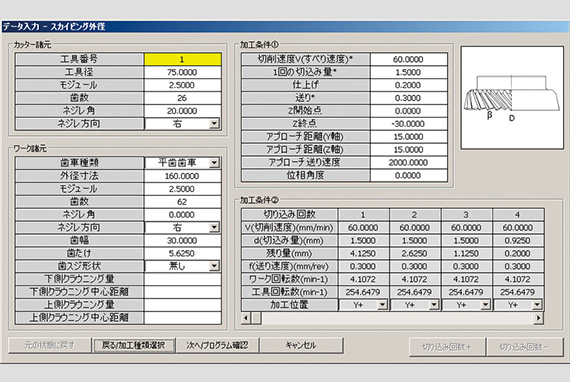Click the 残り量 cell showing 2.6250
The width and height of the screenshot is (570, 382).
tap(415, 253)
